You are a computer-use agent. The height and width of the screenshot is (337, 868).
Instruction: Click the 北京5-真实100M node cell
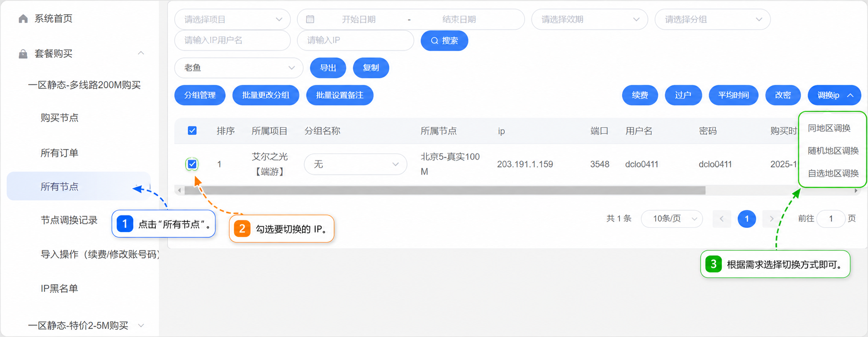click(450, 164)
